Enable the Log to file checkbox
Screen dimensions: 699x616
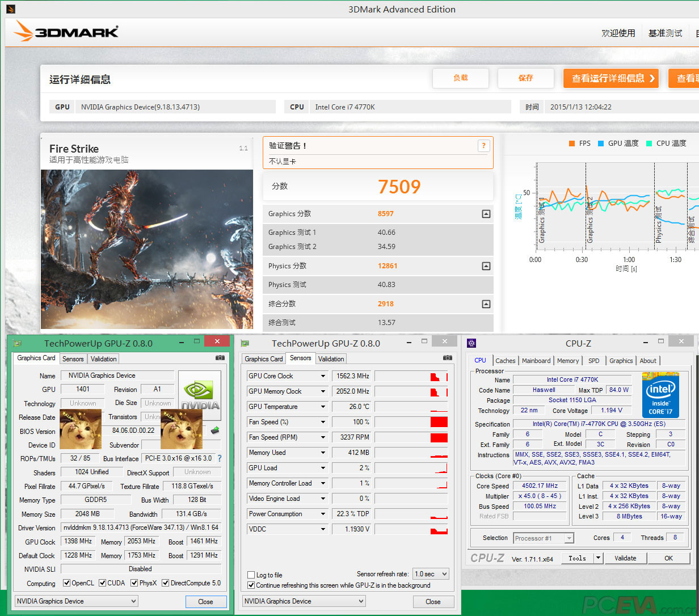pos(251,575)
